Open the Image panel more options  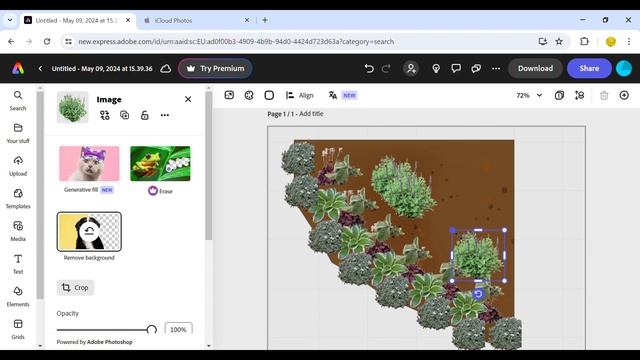pos(164,116)
